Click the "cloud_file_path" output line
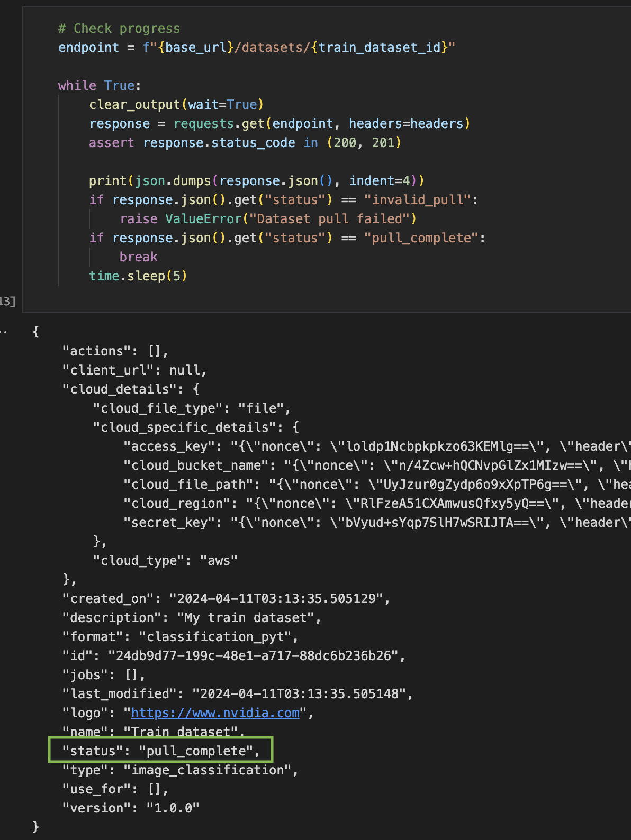 point(377,484)
